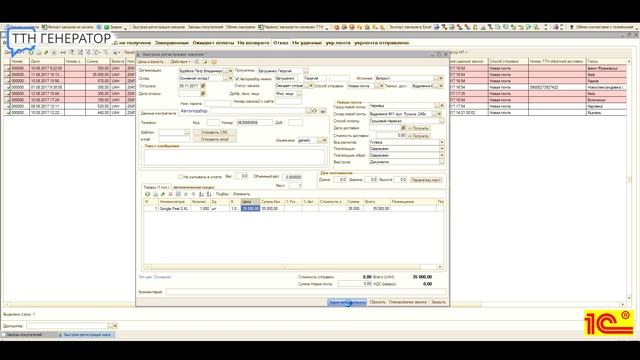Delete row red X in goods toolbar
The width and height of the screenshot is (640, 360).
(x=170, y=194)
